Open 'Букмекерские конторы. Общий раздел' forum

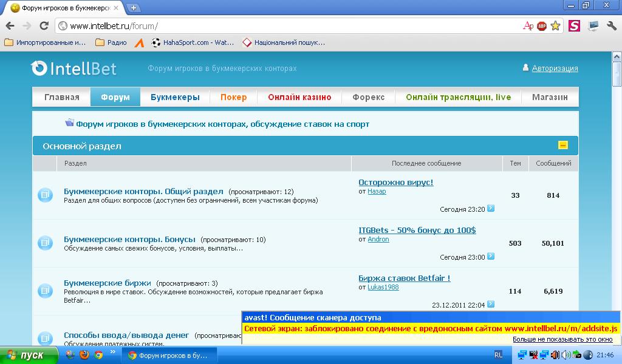tap(143, 191)
